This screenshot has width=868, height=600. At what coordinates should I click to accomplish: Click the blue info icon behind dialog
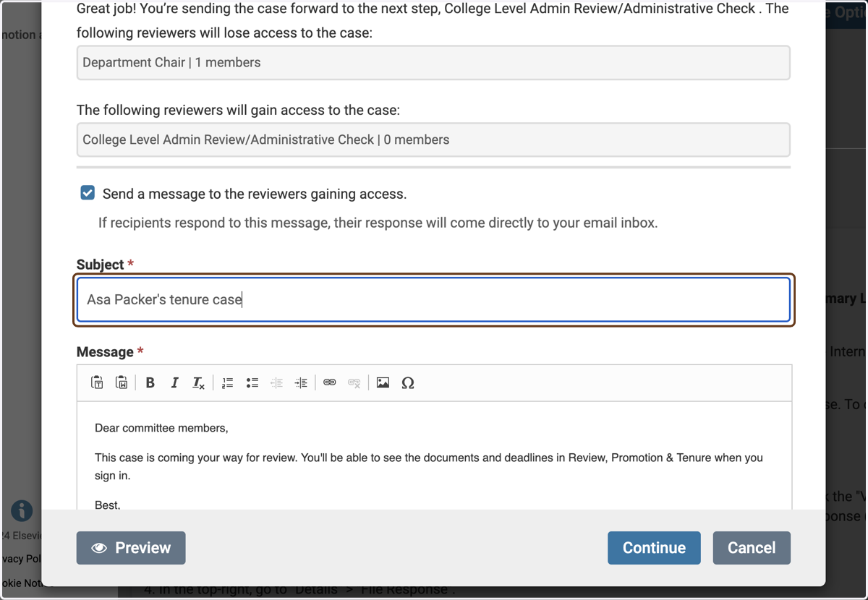point(22,510)
